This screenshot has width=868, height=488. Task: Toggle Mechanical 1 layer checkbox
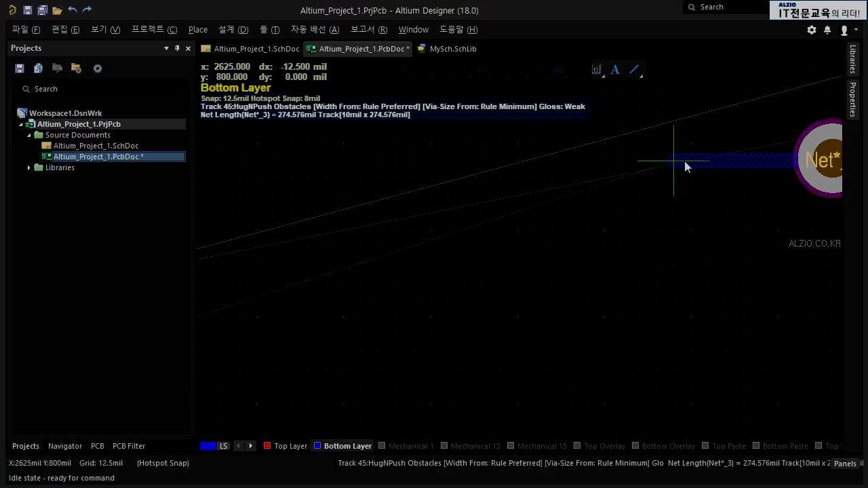[x=382, y=445]
